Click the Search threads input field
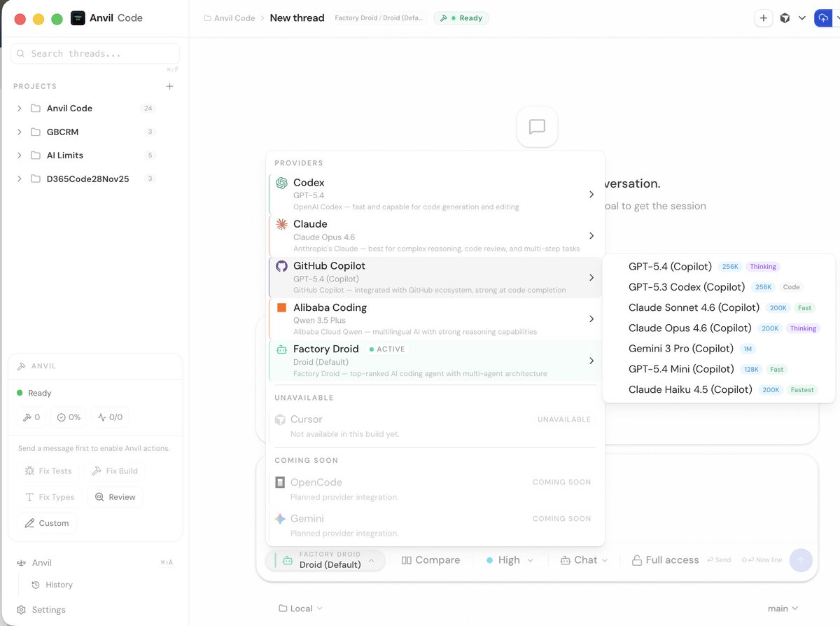Image resolution: width=840 pixels, height=626 pixels. 95,53
